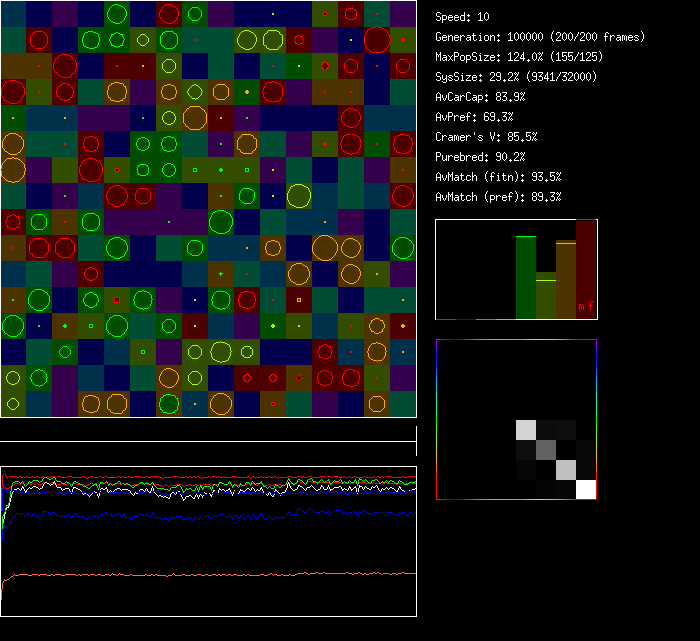The width and height of the screenshot is (700, 641).
Task: Click the AvMatch (fitn) readout
Action: (x=498, y=177)
